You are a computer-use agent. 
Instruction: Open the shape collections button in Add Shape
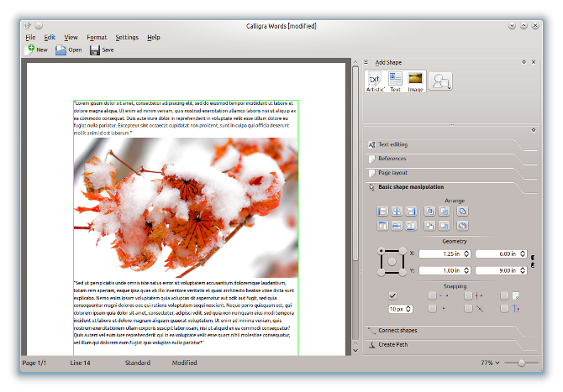point(440,81)
